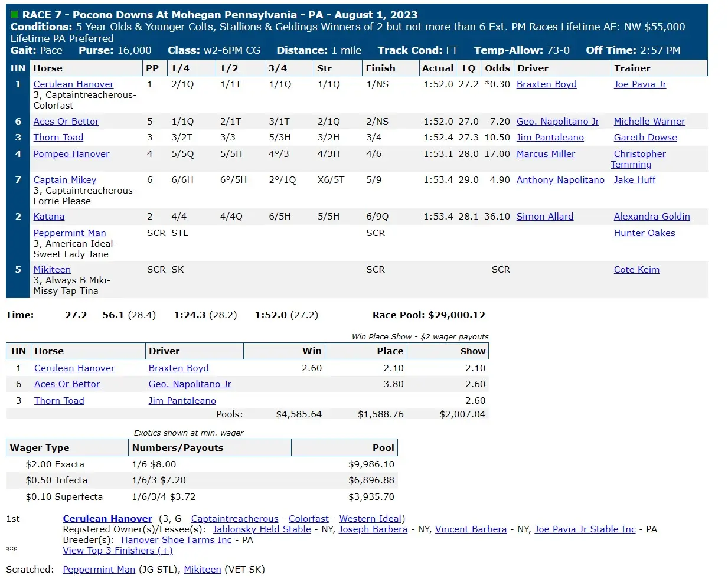The width and height of the screenshot is (728, 579).
Task: Open driver Anthony Napolitano page
Action: (561, 180)
